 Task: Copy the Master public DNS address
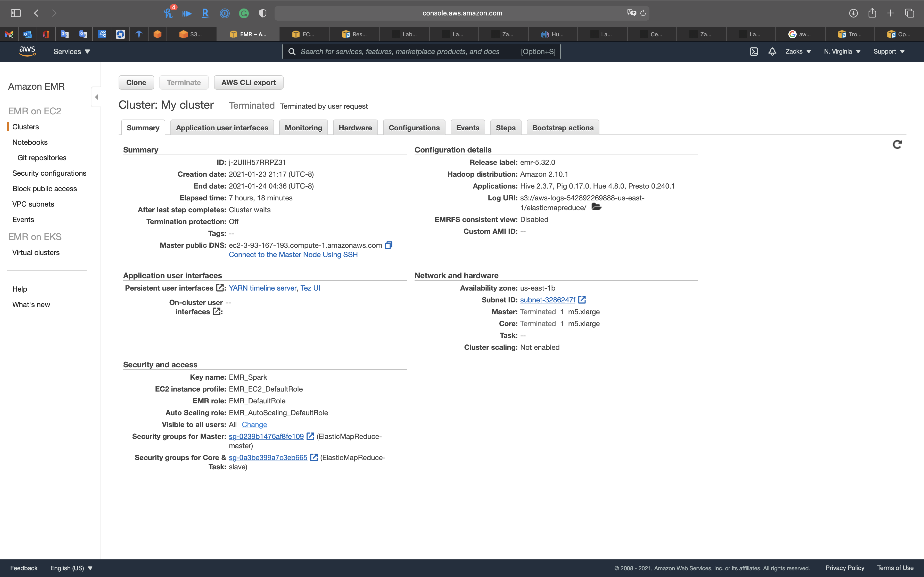click(x=388, y=245)
